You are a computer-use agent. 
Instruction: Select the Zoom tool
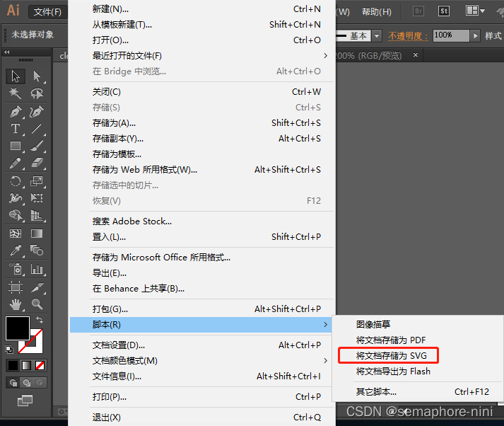pos(37,304)
